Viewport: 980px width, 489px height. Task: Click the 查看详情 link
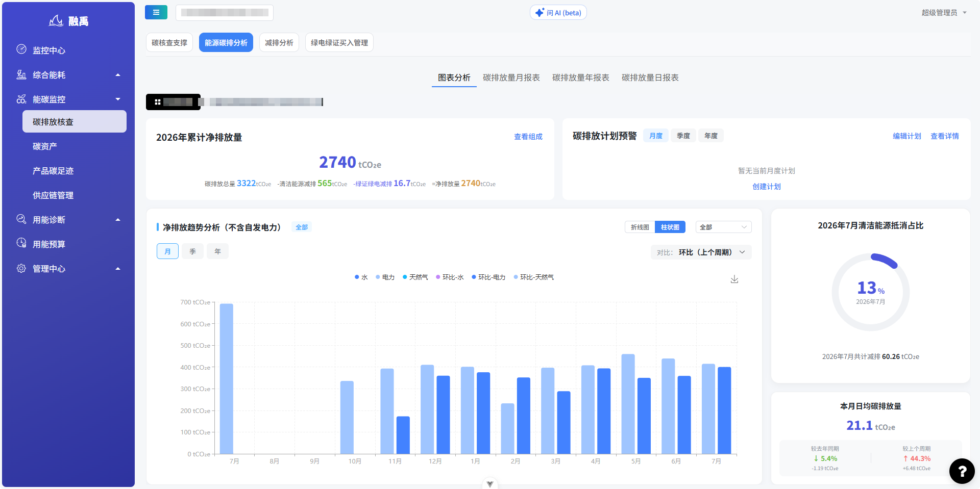(945, 136)
